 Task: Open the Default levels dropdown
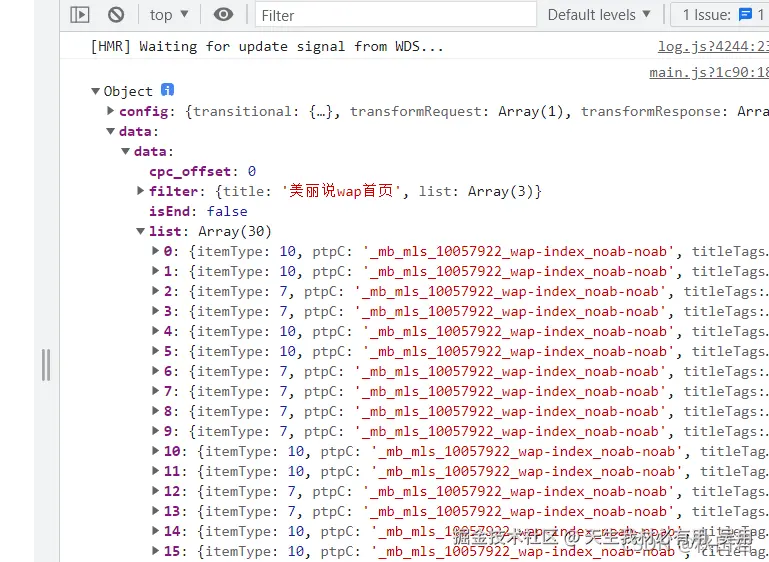[x=599, y=15]
